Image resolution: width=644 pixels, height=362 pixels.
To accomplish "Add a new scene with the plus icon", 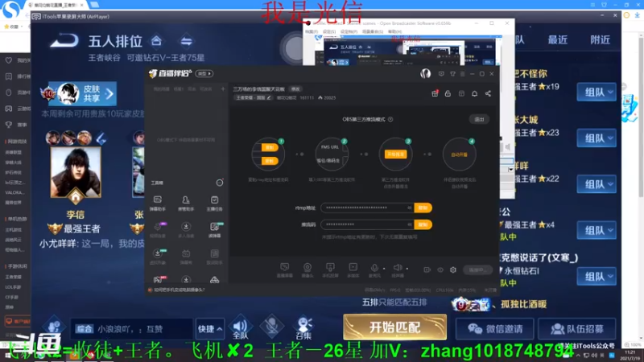I will tap(223, 88).
